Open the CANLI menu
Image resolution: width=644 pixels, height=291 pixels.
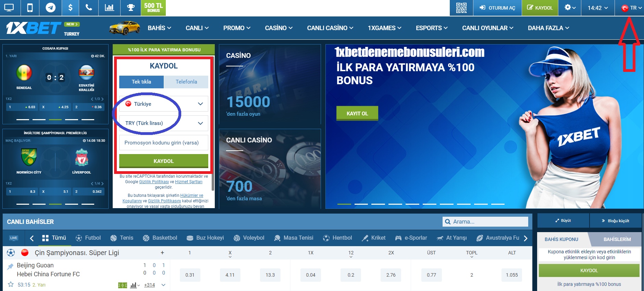[197, 28]
